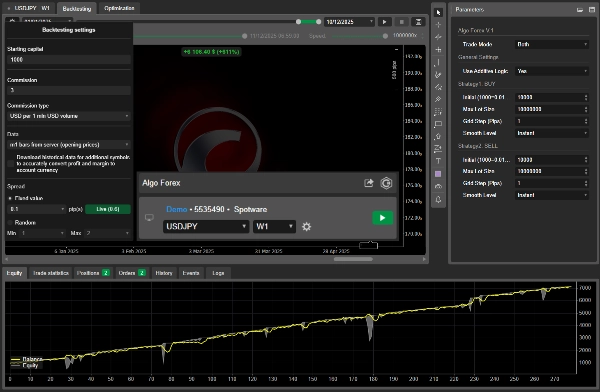Switch to the Backtesting tab

click(x=77, y=8)
